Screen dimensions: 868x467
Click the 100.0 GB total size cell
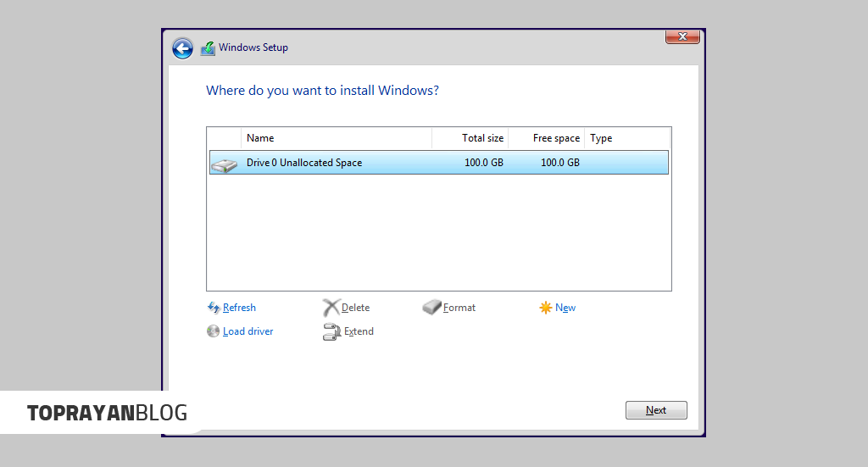484,163
